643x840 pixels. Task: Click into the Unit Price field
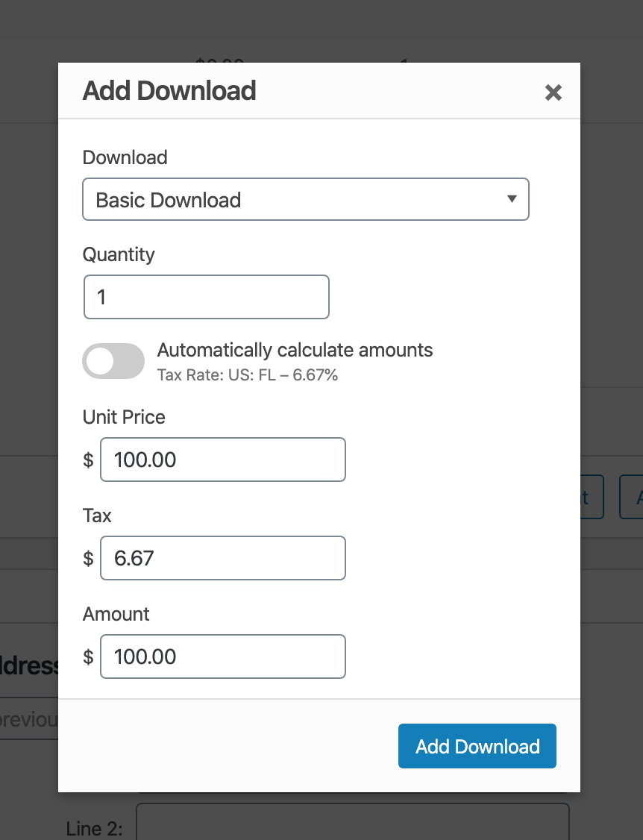coord(222,460)
